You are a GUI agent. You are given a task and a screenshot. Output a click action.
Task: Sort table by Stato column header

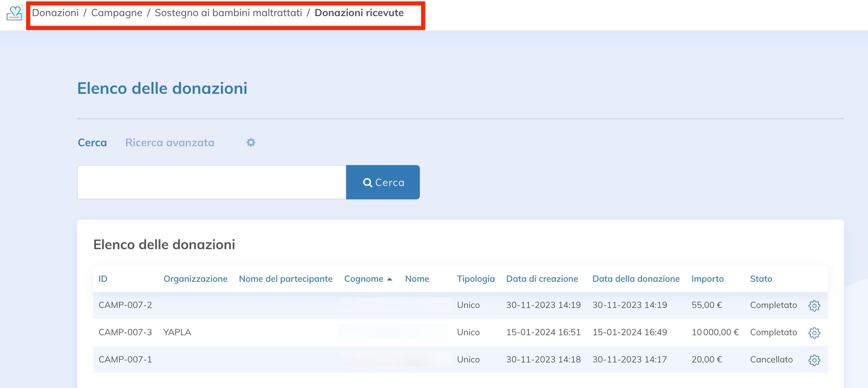tap(761, 279)
